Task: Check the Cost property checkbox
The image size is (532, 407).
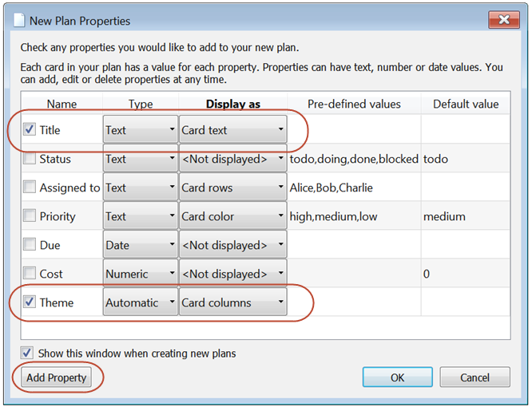Action: pos(30,274)
